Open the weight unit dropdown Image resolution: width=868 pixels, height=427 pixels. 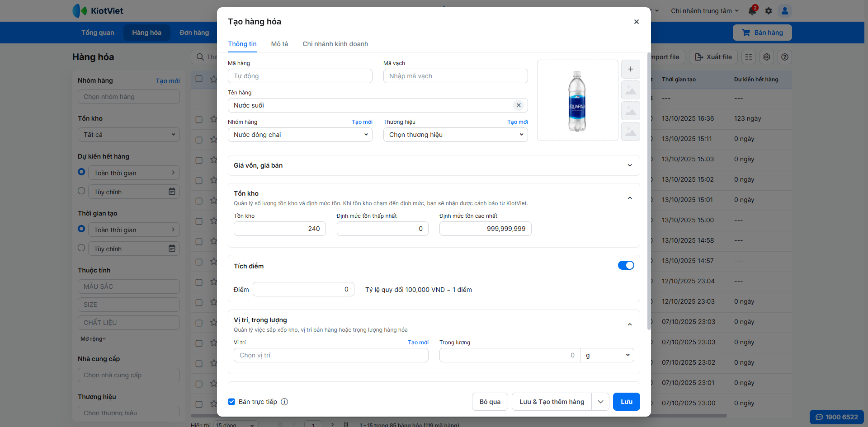[607, 355]
